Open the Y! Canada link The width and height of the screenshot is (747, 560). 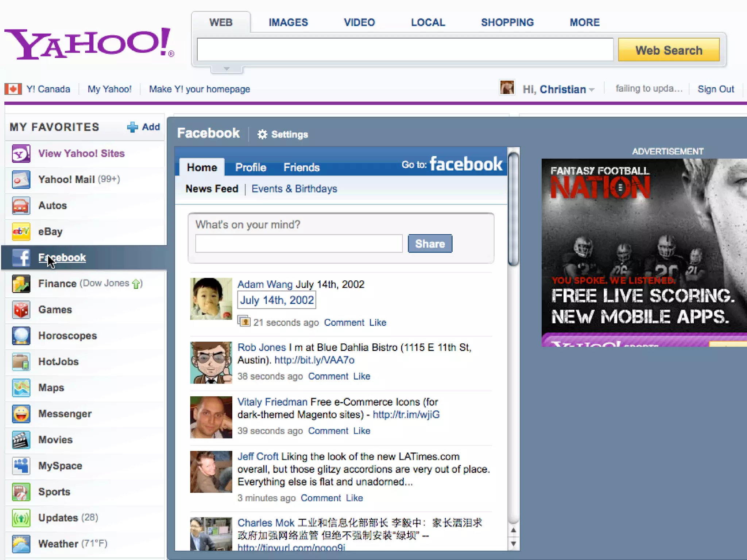point(48,89)
